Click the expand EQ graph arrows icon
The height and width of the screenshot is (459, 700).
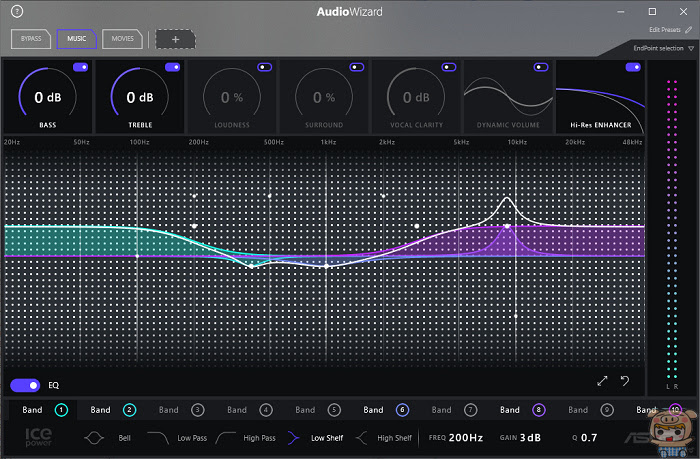[602, 381]
